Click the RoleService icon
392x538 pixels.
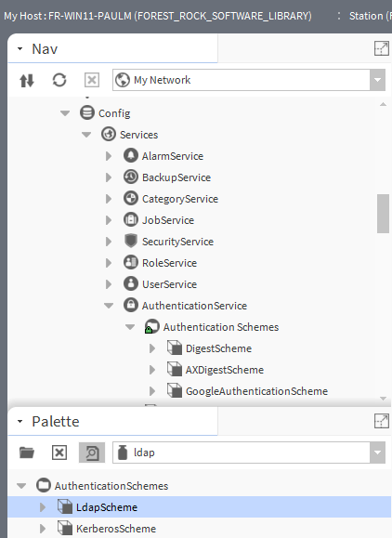(x=131, y=262)
